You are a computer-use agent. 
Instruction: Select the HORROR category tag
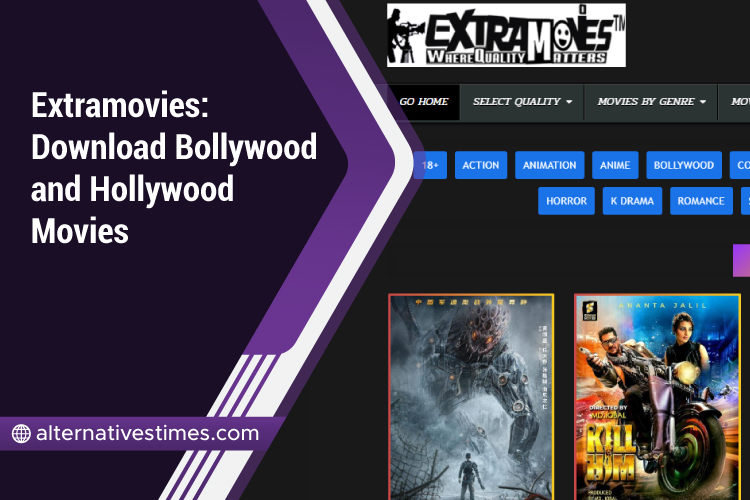tap(566, 201)
